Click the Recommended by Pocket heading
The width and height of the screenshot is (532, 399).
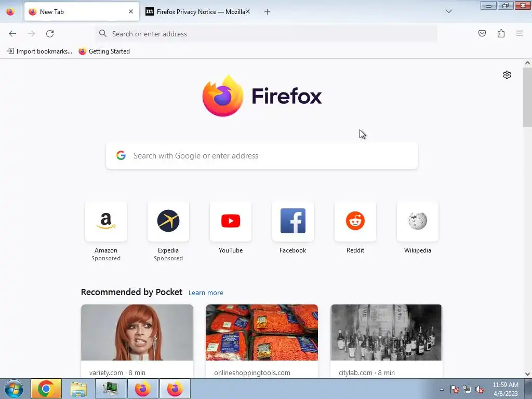[x=131, y=292]
